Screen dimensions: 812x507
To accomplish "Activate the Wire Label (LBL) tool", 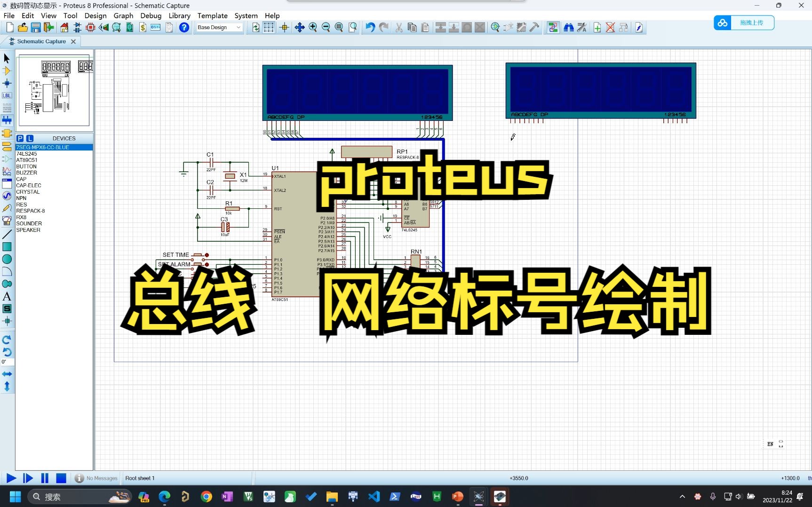I will click(7, 95).
